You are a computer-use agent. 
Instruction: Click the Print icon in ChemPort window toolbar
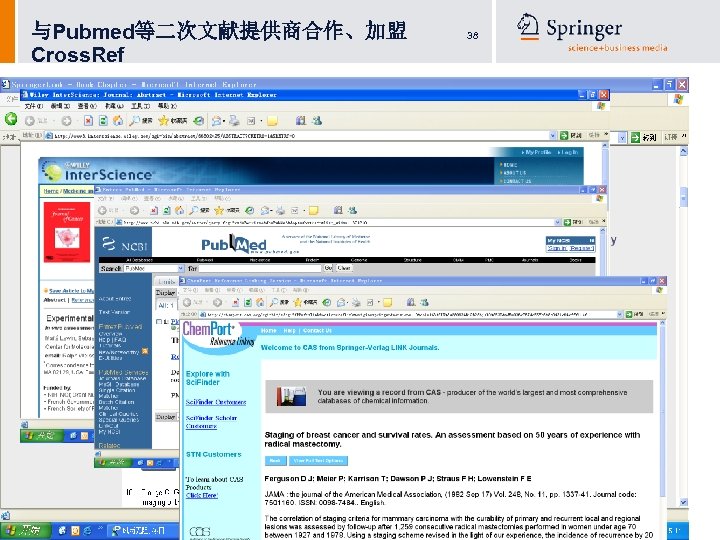click(355, 302)
